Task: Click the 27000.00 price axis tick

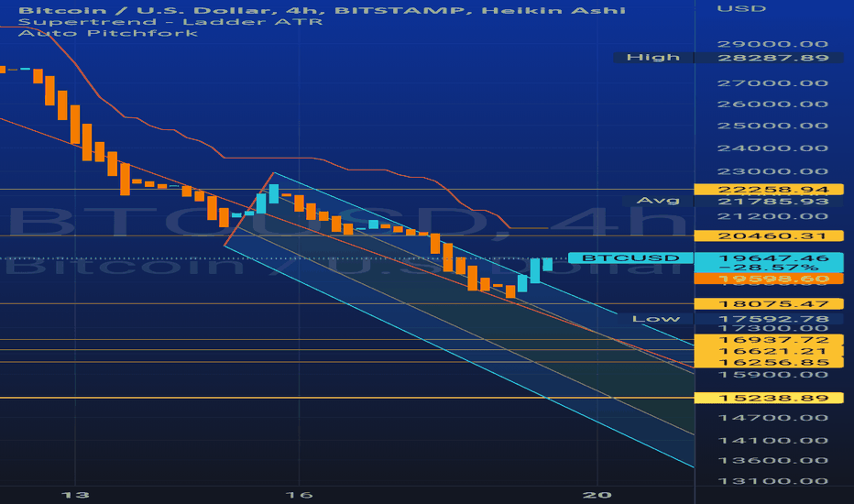Action: (x=772, y=83)
